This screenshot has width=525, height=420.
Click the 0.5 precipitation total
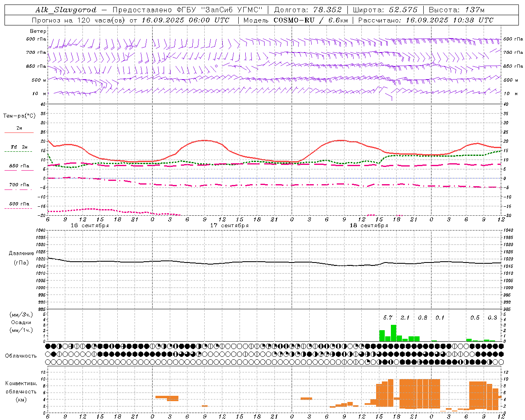click(x=475, y=318)
